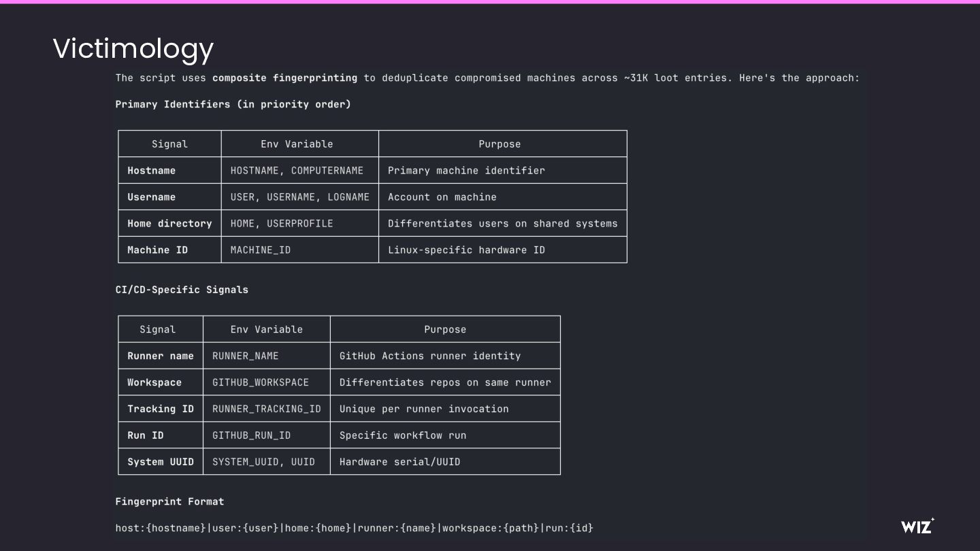Click the Hostname signal cell

pyautogui.click(x=152, y=171)
